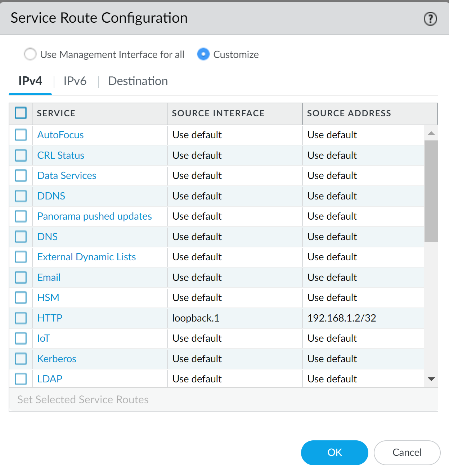The height and width of the screenshot is (476, 449).
Task: Sort by the Source Interface column header
Action: (218, 113)
